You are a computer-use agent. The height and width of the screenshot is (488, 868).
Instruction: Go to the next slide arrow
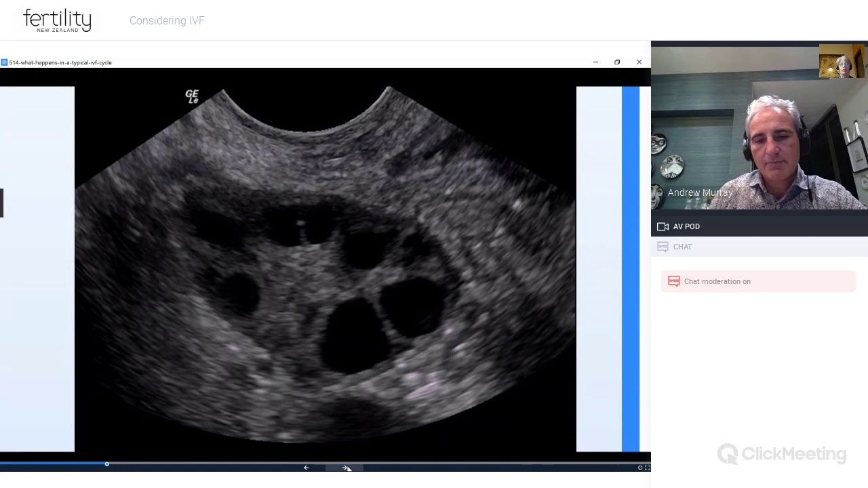click(344, 468)
